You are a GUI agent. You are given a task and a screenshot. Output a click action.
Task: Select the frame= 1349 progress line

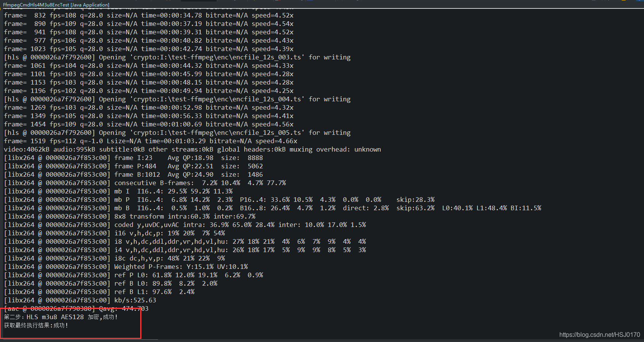click(149, 116)
